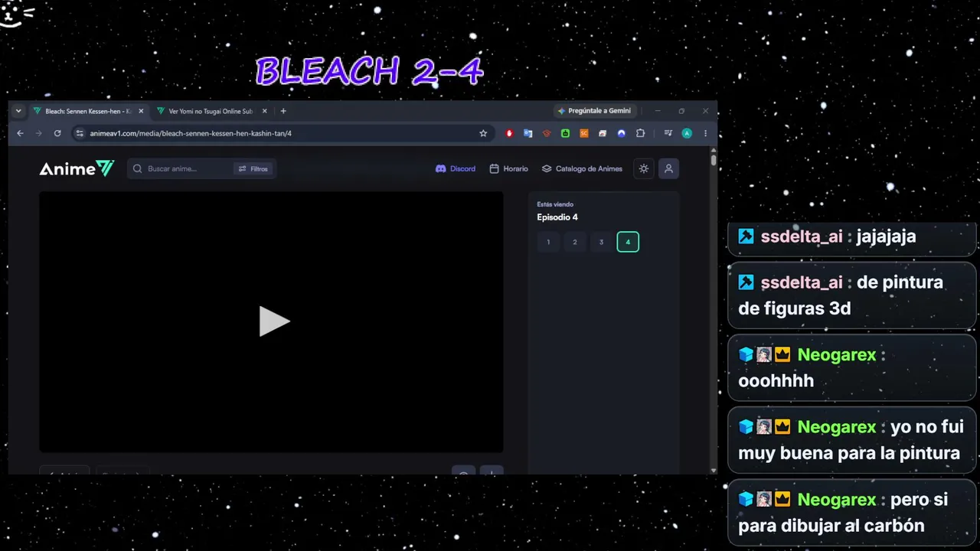
Task: Play the Bleach episode 4 video
Action: pos(274,321)
